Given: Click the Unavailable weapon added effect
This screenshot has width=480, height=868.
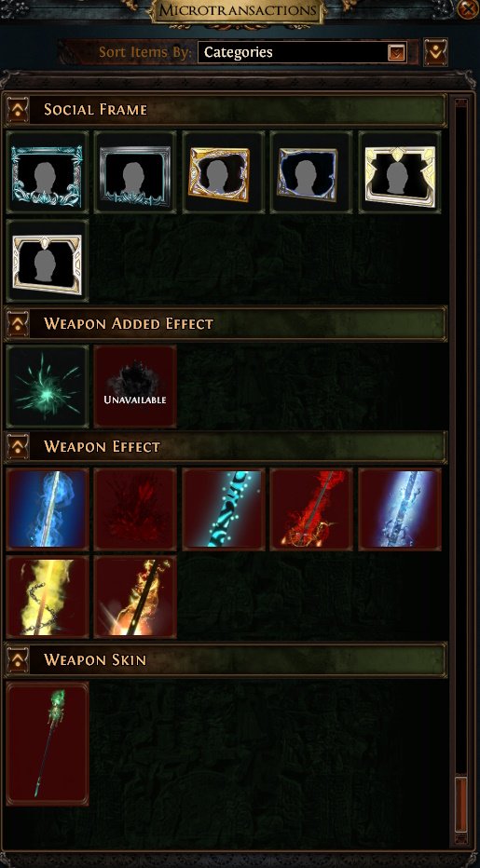Looking at the screenshot, I should tap(135, 387).
